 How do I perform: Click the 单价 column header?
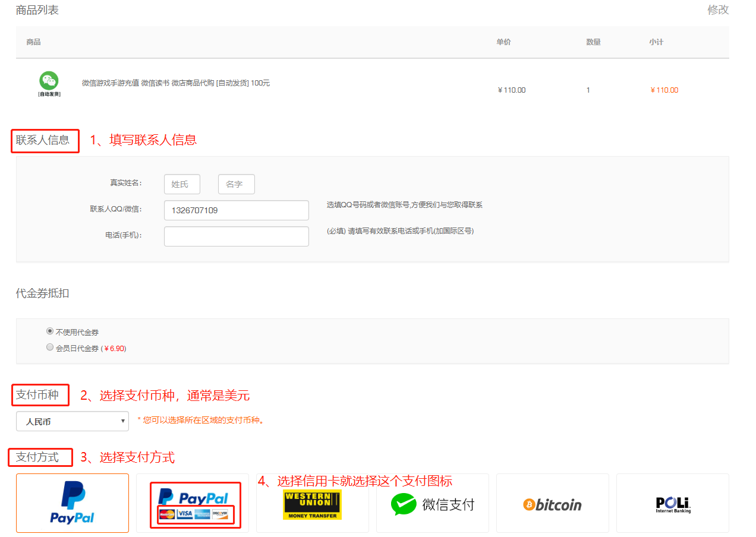pos(504,42)
